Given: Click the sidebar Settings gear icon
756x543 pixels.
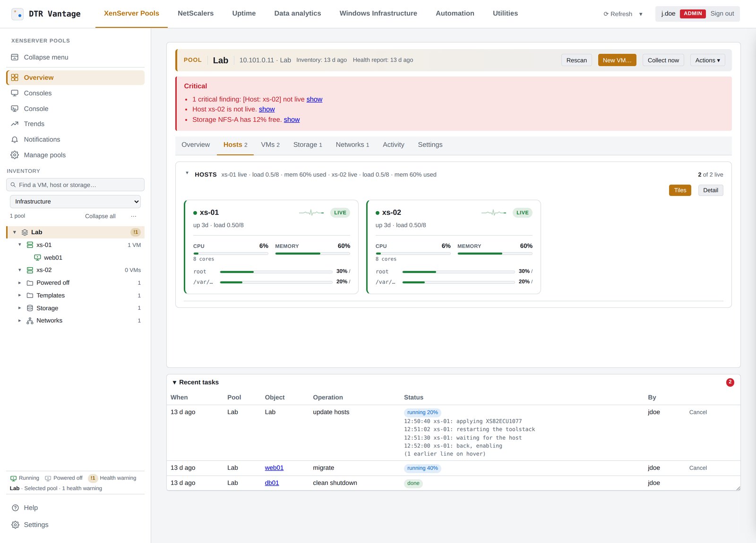Looking at the screenshot, I should [15, 525].
